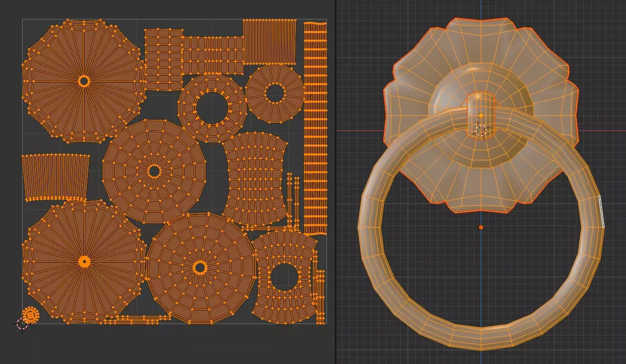Click the scalloped UV island with hollow center circle

[84, 81]
